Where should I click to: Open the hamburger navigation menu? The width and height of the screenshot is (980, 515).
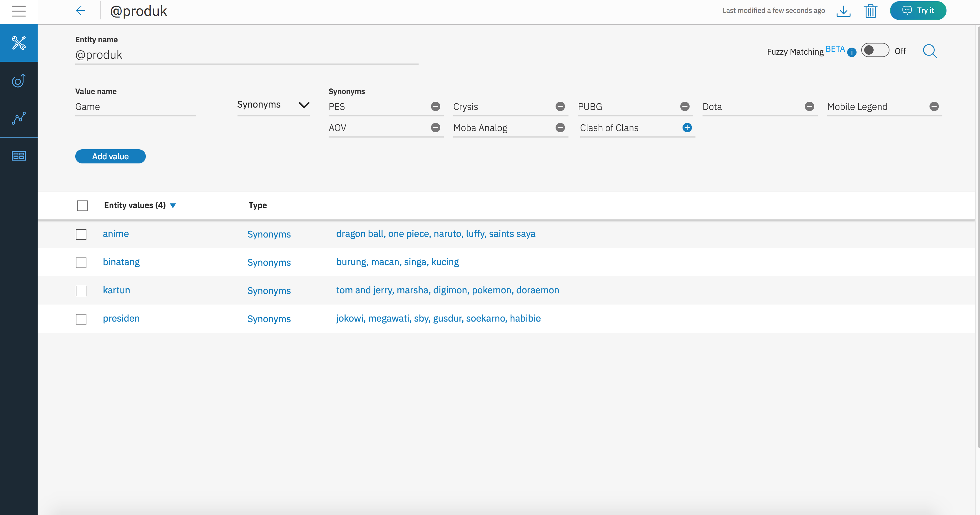point(19,11)
